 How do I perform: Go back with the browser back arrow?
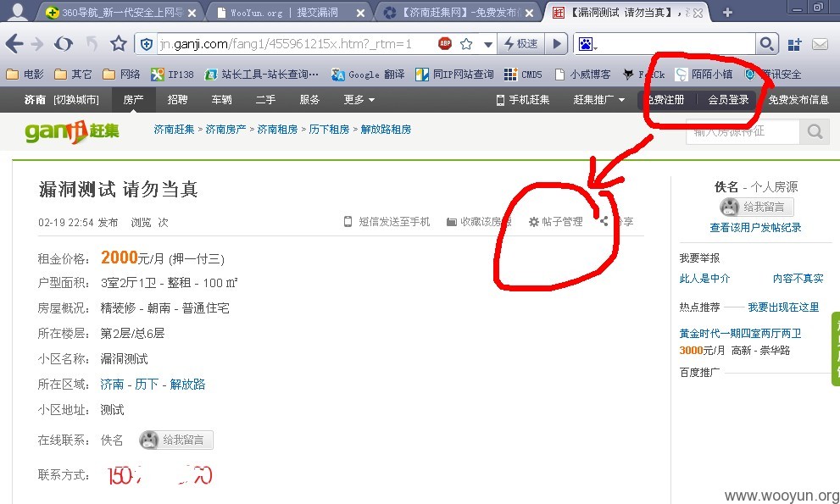pyautogui.click(x=14, y=44)
